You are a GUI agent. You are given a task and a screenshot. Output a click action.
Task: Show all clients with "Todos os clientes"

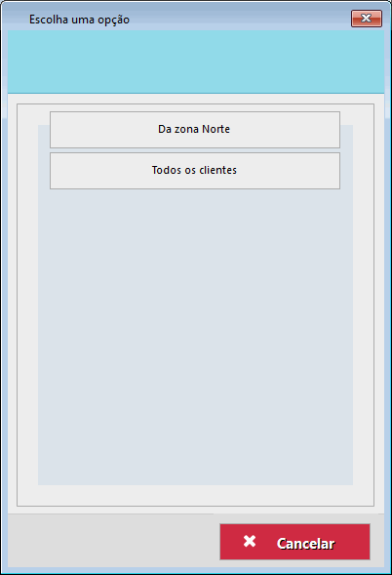click(195, 171)
